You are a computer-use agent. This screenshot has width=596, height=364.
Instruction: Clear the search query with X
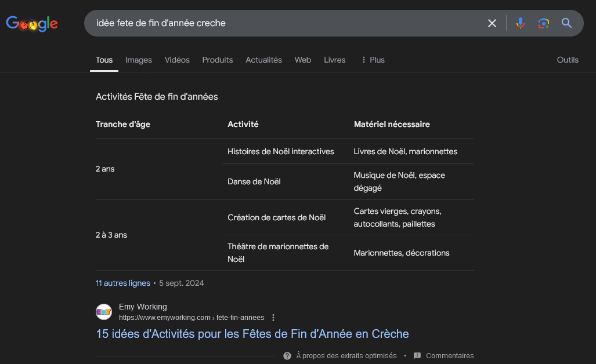tap(492, 23)
